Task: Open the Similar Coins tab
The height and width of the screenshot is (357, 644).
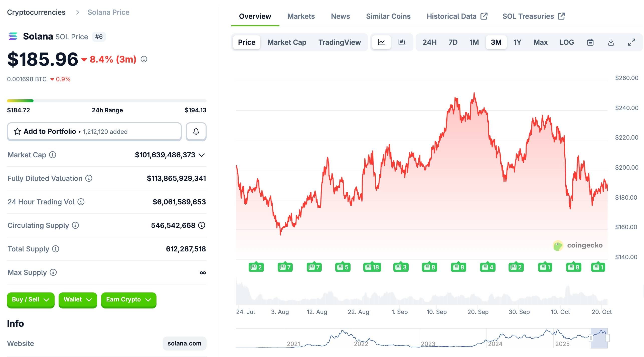Action: [388, 16]
